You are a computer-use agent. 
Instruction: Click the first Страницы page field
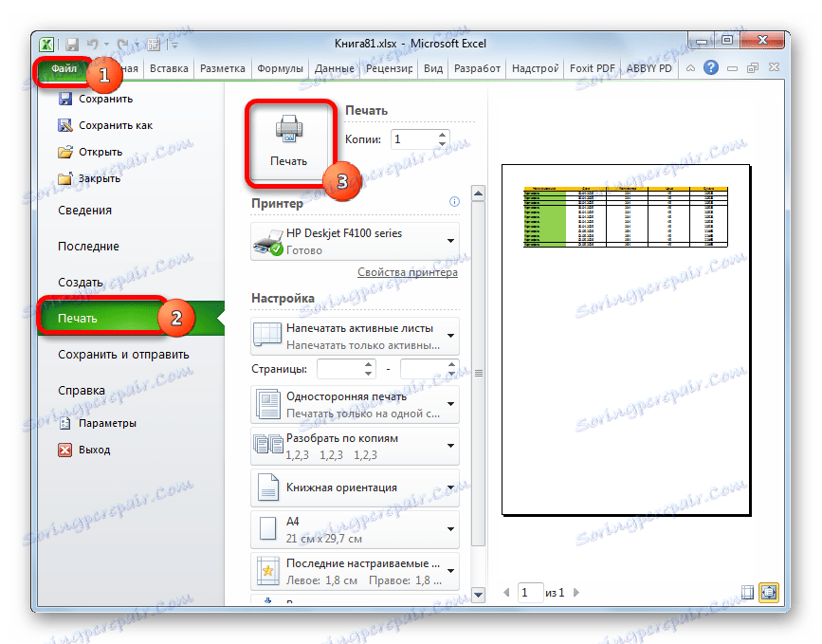[x=340, y=369]
